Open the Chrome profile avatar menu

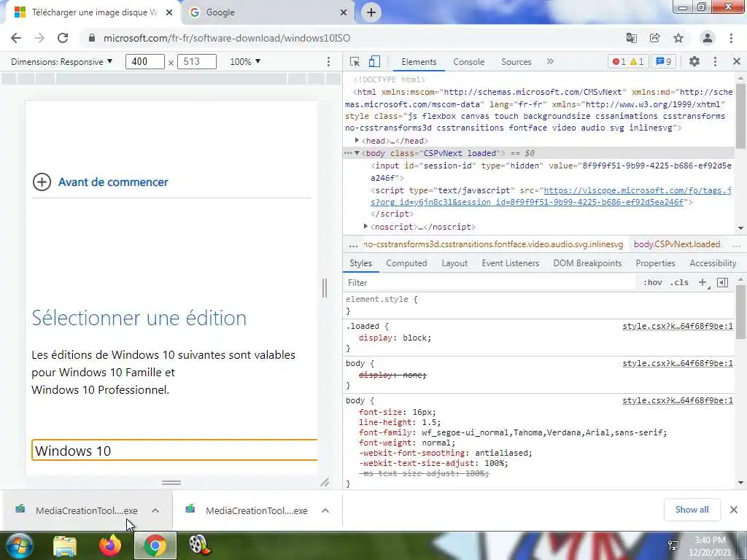(x=708, y=38)
